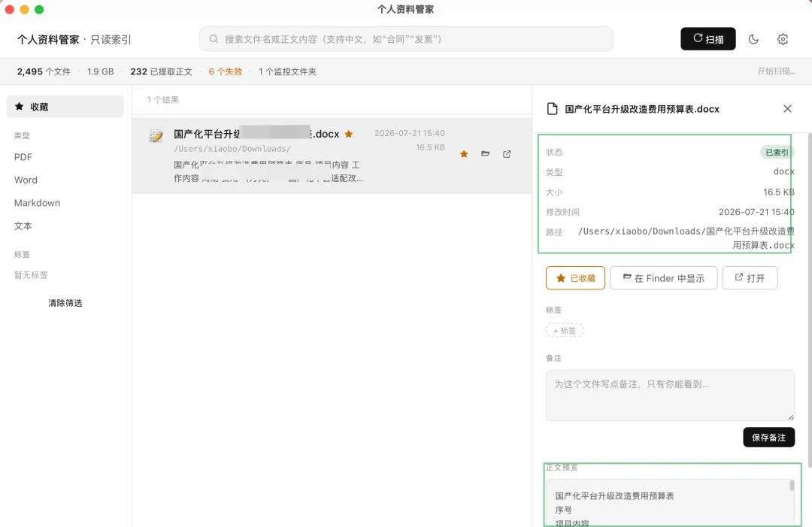This screenshot has width=812, height=527.
Task: Click 开始扫描 status text
Action: 776,71
